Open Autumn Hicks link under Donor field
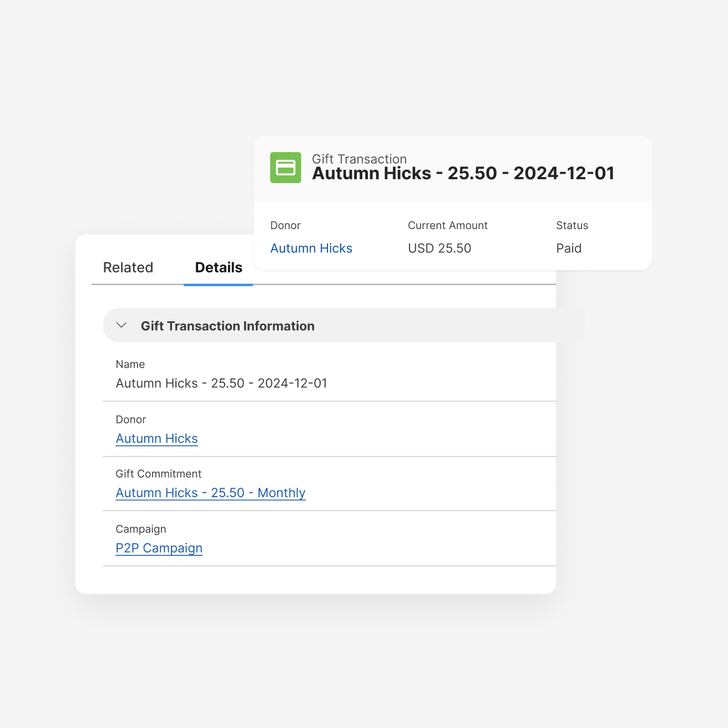728x728 pixels. pos(156,438)
